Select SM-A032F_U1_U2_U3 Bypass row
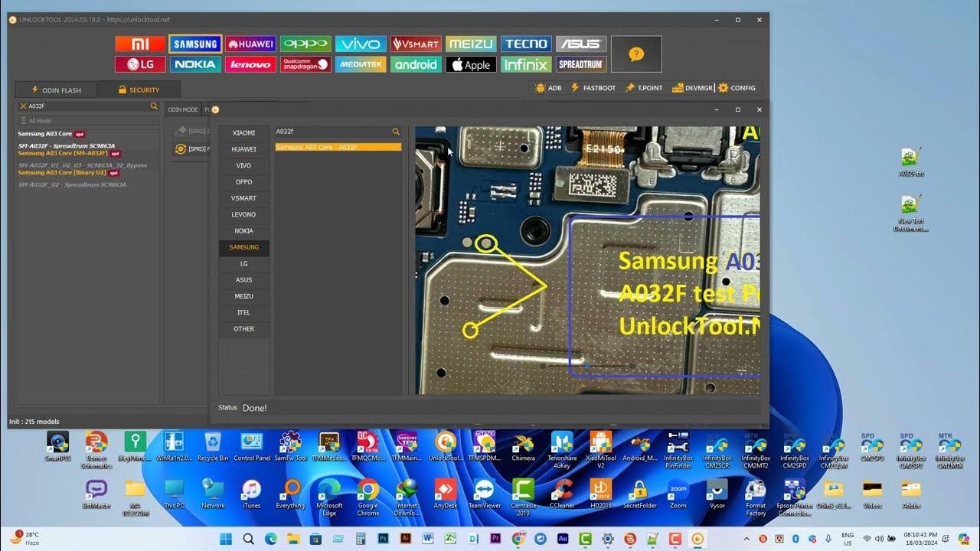980x551 pixels. (x=82, y=165)
